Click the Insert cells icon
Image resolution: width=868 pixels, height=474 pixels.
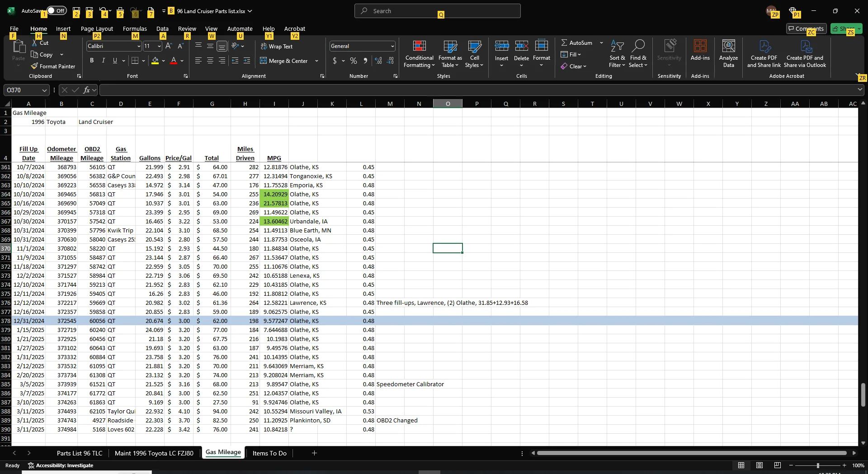501,46
